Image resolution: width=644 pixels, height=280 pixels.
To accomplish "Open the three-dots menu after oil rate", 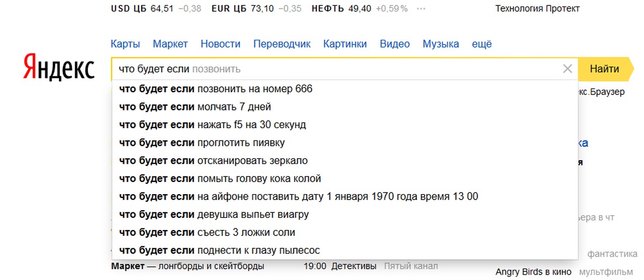I will 421,9.
